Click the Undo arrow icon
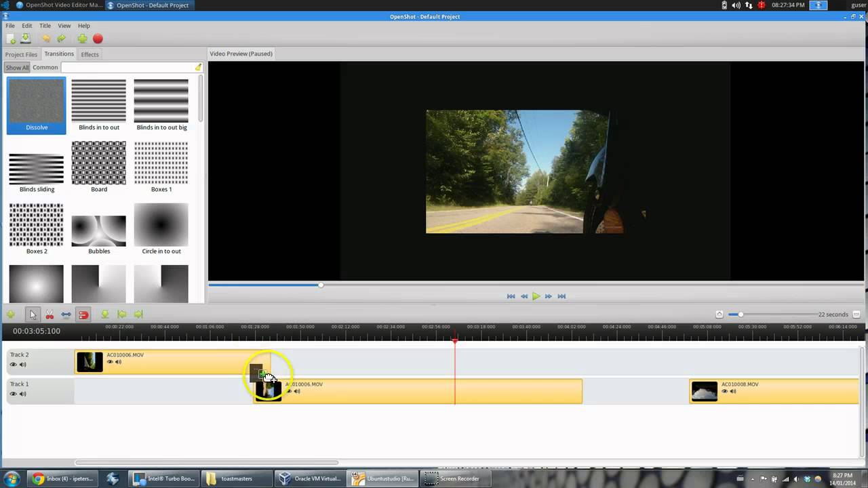 46,39
